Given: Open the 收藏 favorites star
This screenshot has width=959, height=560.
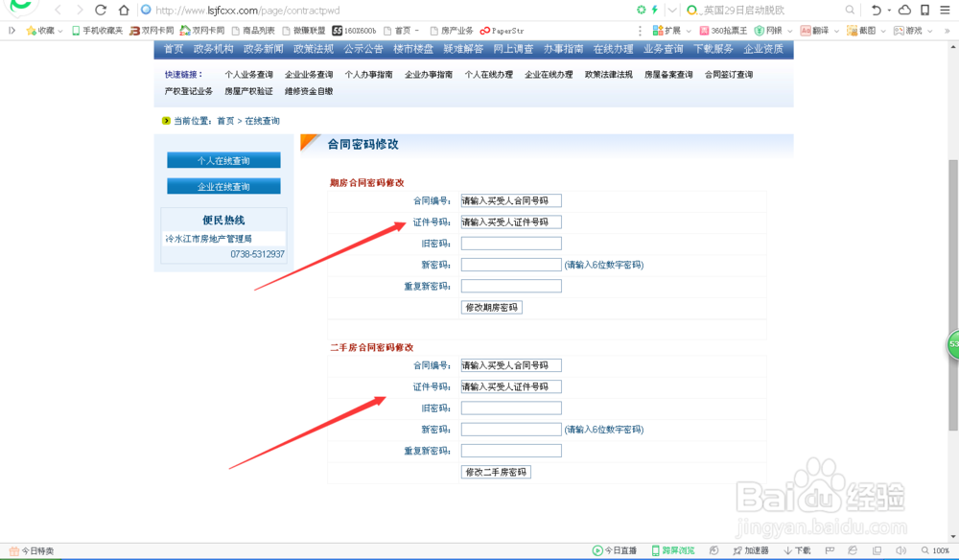Looking at the screenshot, I should tap(39, 31).
